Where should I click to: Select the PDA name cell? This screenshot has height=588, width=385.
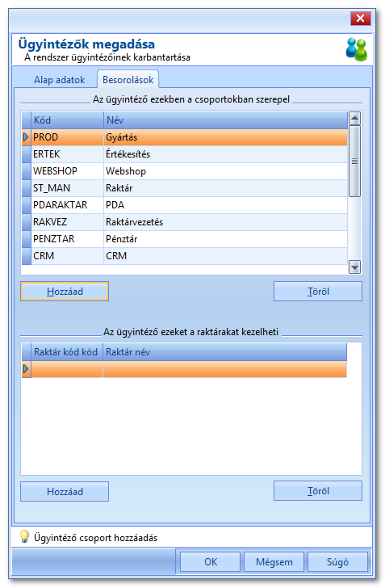(226, 205)
